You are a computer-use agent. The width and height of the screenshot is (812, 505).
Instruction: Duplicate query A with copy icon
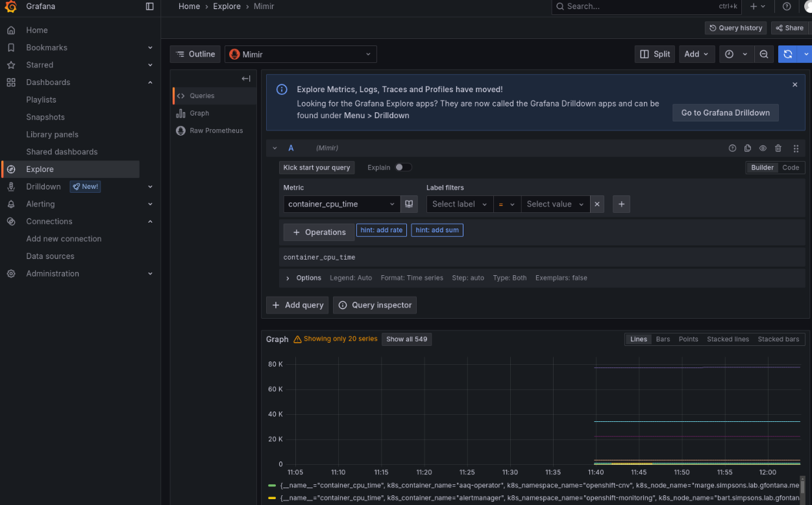748,149
